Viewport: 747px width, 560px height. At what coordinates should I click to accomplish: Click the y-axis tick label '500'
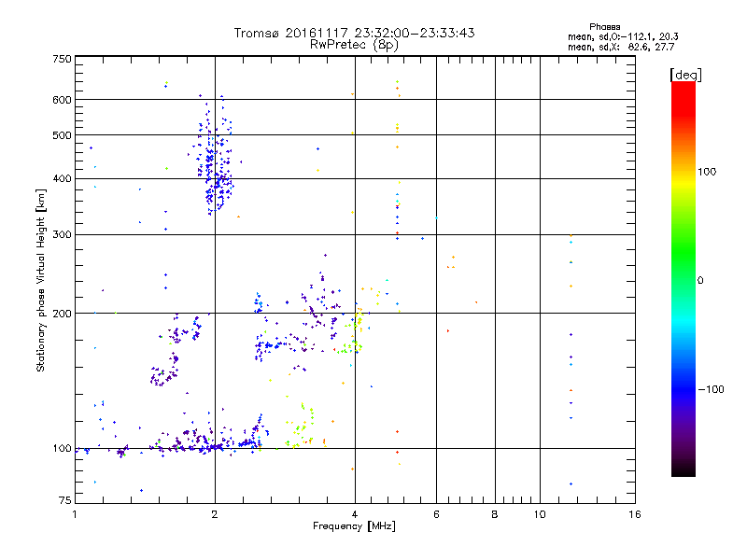tap(63, 135)
